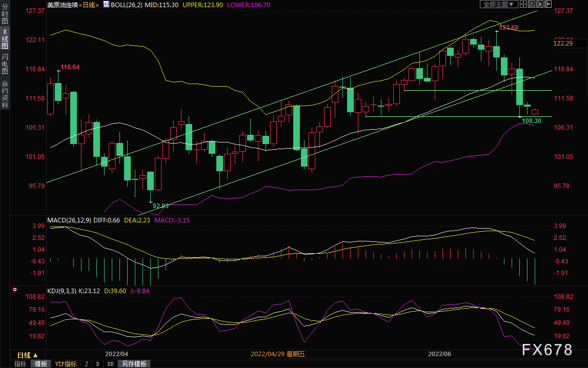Click the <日线> period label in chart title
588x368 pixels.
89,5
